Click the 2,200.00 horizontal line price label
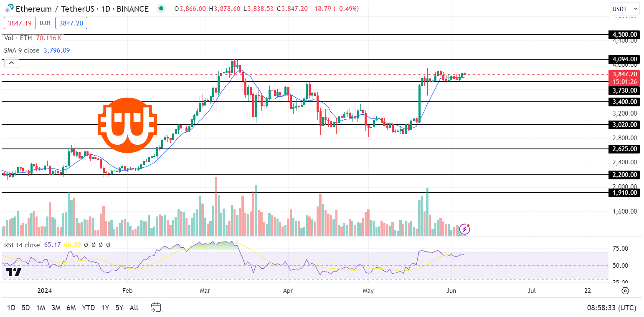 click(x=624, y=175)
